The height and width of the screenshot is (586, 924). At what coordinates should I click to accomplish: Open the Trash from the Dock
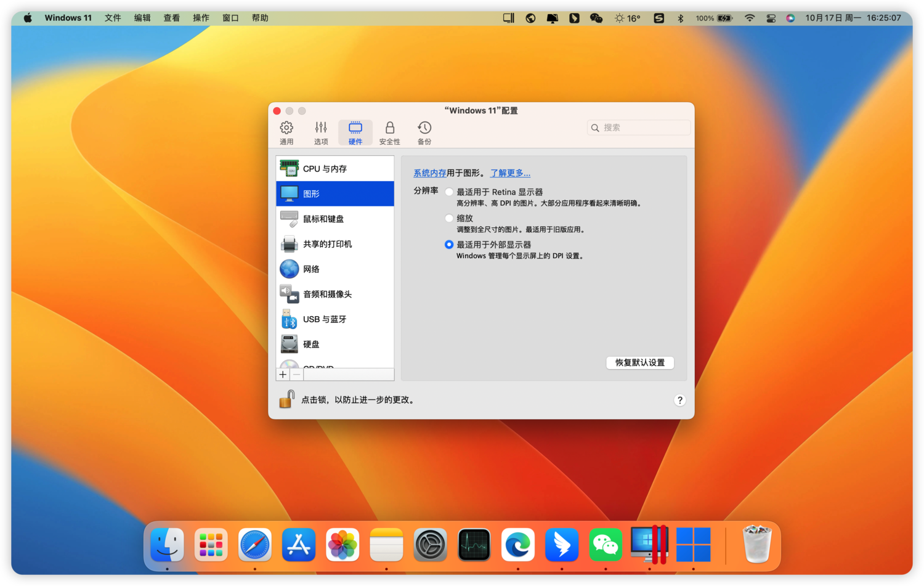click(x=756, y=545)
